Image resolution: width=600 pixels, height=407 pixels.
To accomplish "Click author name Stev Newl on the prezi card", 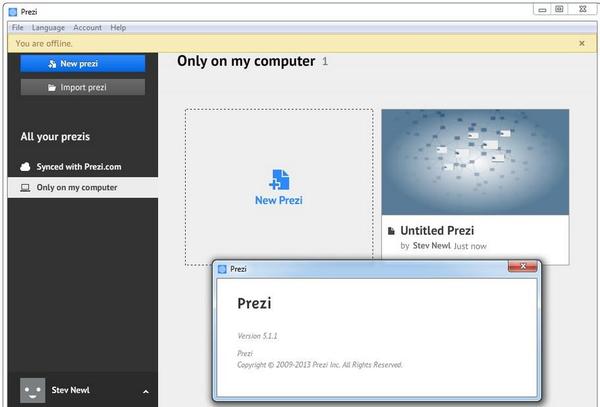I will (x=431, y=246).
